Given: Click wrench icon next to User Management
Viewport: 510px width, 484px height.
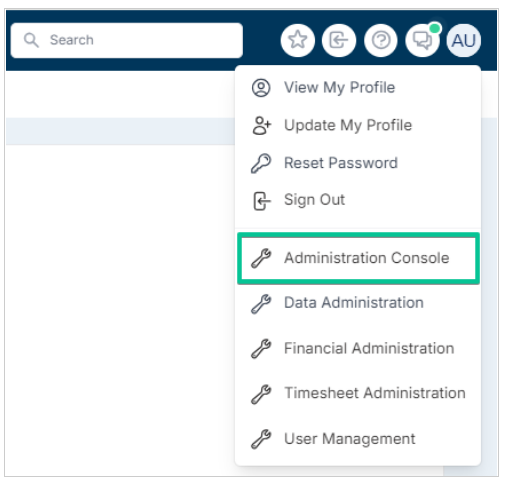Looking at the screenshot, I should [261, 439].
